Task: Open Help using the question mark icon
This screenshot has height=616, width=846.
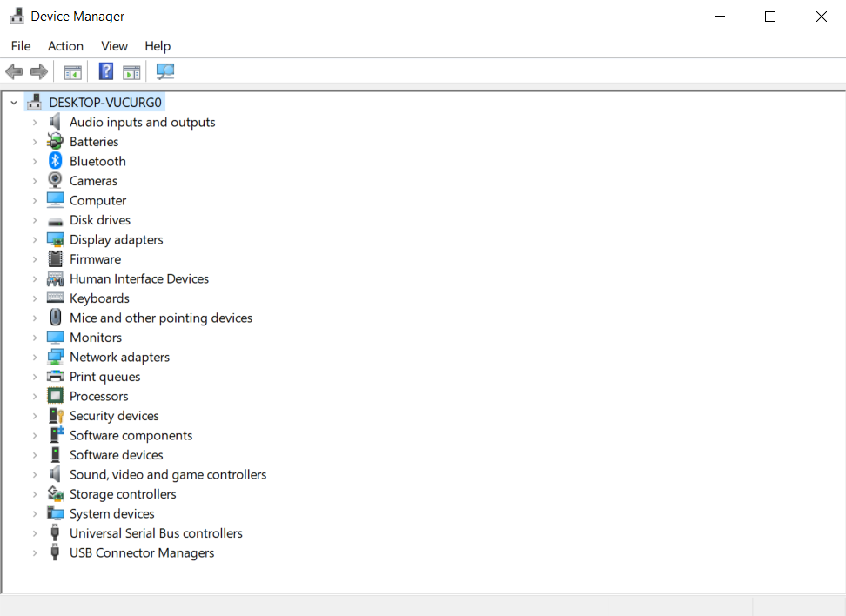Action: [x=105, y=71]
